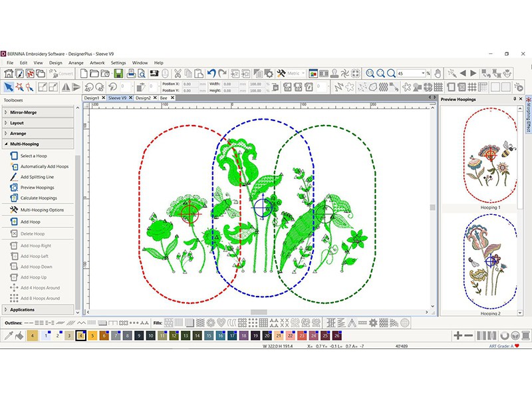
Task: Select the 'Select a Hoop' tool
Action: [33, 156]
